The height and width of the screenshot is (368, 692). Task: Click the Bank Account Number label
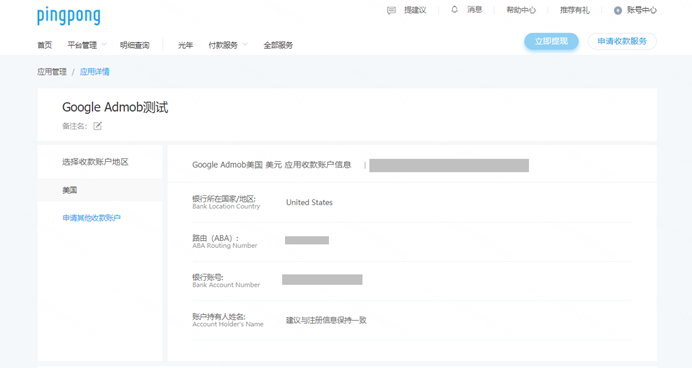pos(226,285)
